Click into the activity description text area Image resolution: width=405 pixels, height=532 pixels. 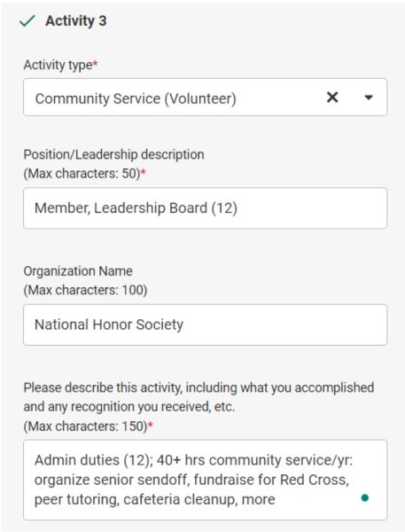point(205,480)
